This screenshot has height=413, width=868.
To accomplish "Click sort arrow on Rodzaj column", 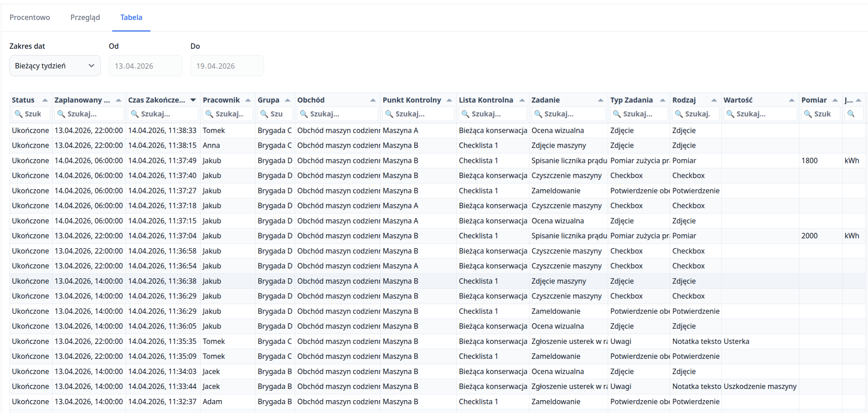I will [714, 100].
